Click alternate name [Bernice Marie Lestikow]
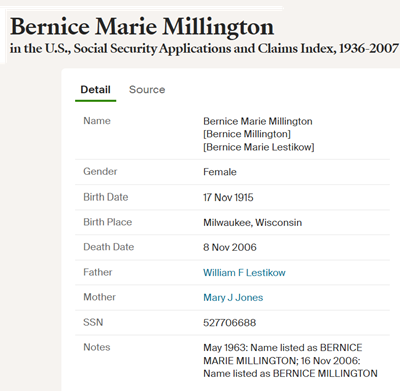400x391 pixels. [x=259, y=147]
